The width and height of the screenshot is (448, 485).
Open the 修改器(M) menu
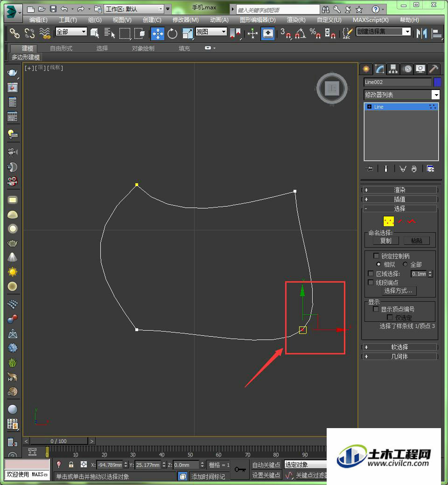click(185, 20)
